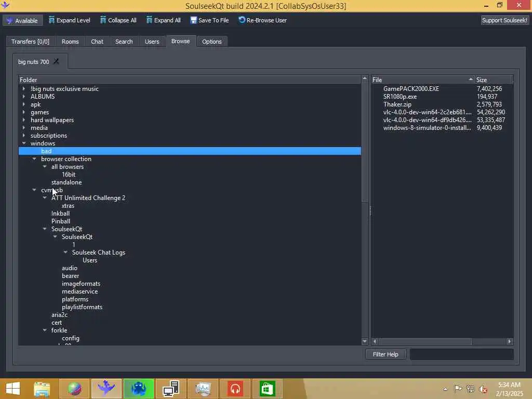Expand the hard wallpapers folder arrow
The height and width of the screenshot is (399, 532).
24,120
